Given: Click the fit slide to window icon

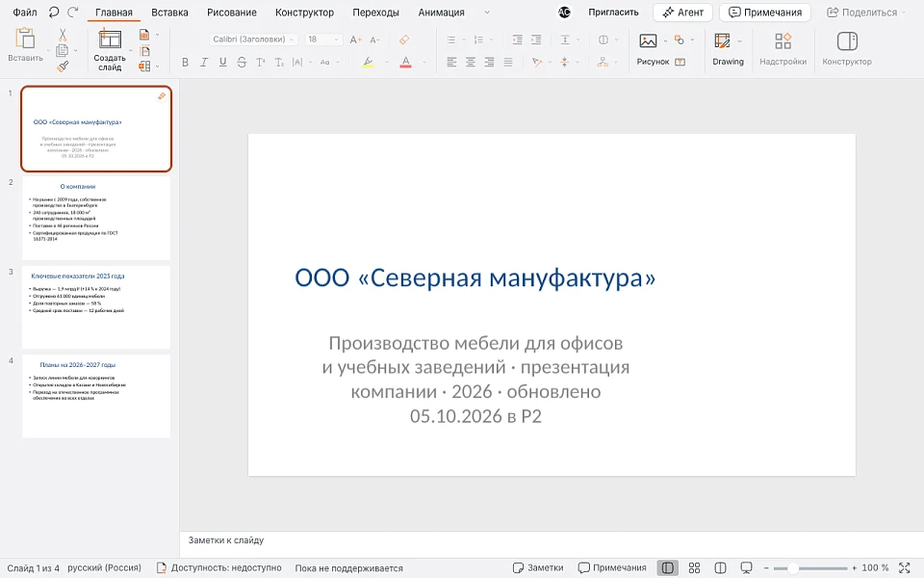Looking at the screenshot, I should pyautogui.click(x=905, y=568).
